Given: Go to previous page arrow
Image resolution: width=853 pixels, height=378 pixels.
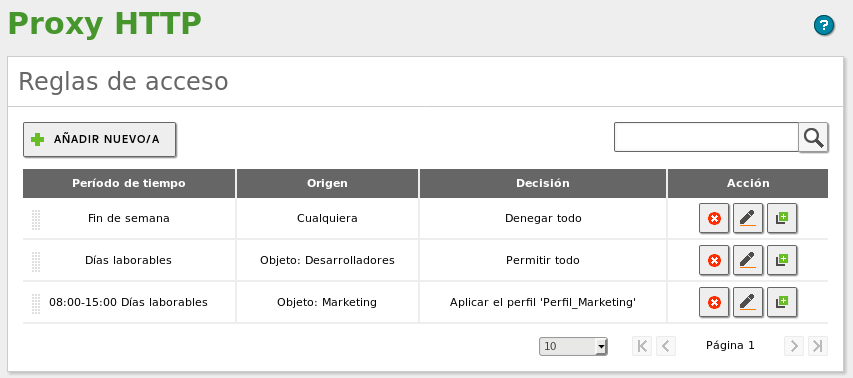Looking at the screenshot, I should click(666, 345).
